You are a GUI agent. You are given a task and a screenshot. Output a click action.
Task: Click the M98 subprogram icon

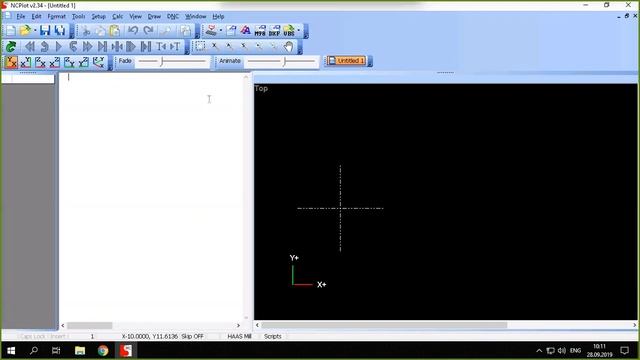[260, 31]
